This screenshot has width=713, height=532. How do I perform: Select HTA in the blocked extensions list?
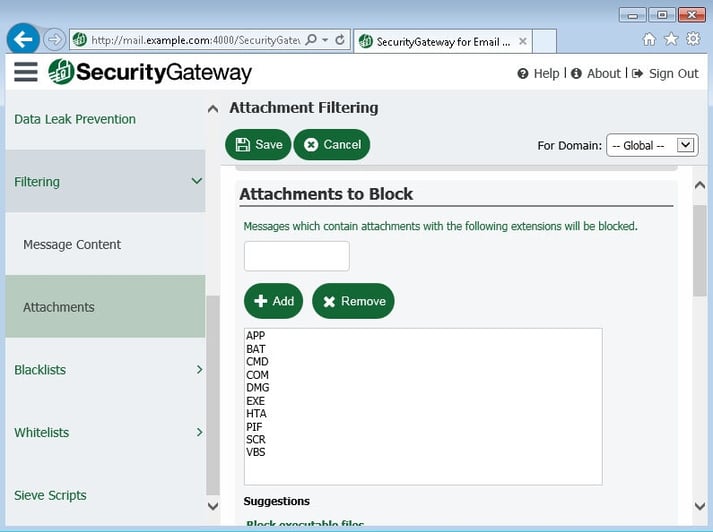256,413
